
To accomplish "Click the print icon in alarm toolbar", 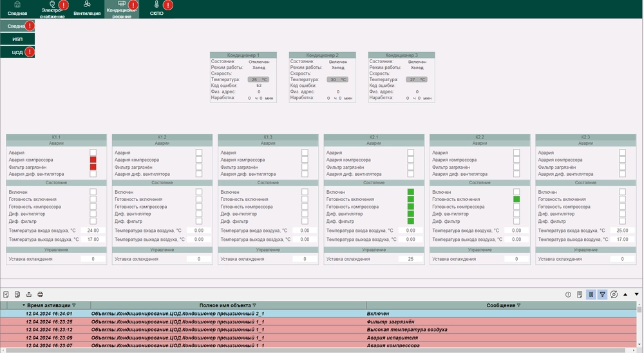I will click(40, 294).
